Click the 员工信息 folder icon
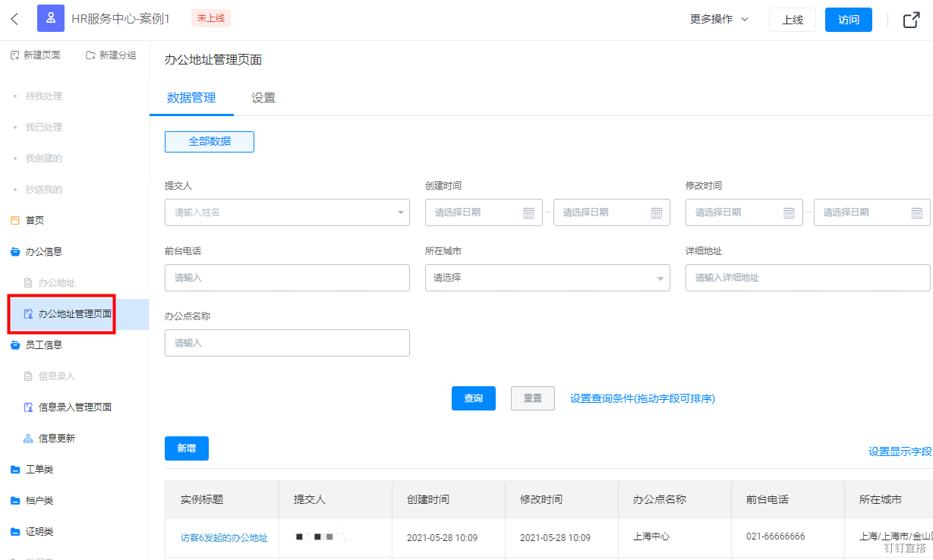 (14, 345)
